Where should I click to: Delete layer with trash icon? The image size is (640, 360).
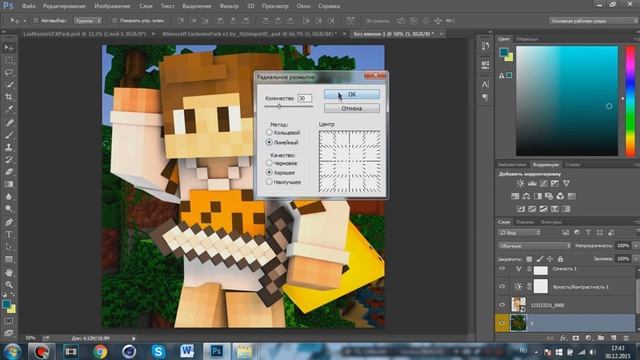(x=626, y=338)
